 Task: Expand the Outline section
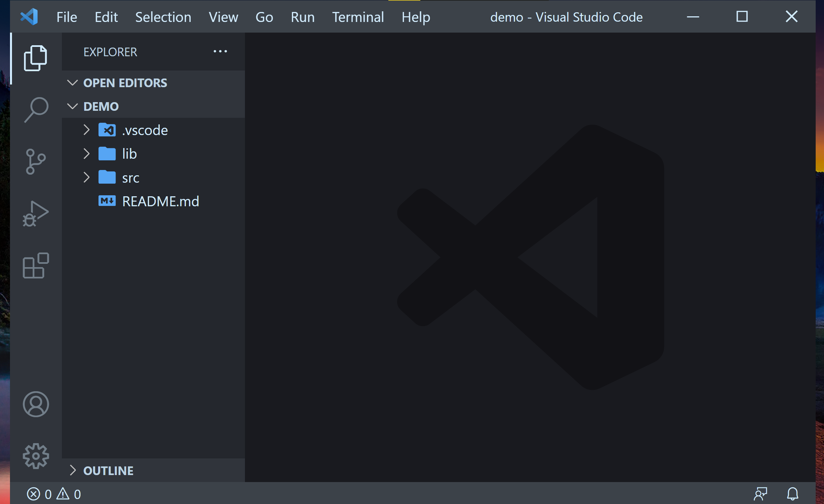coord(73,470)
